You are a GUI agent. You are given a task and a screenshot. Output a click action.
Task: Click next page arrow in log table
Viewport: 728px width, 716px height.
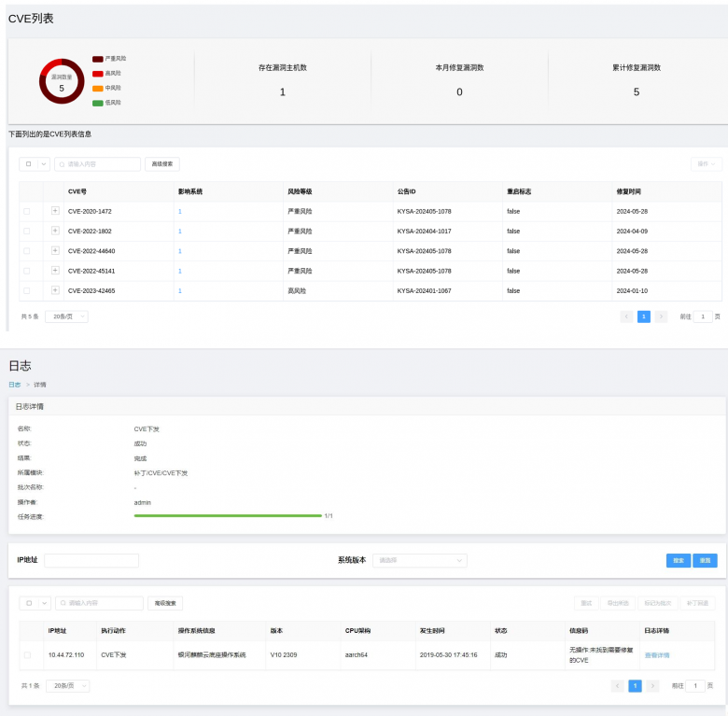coord(652,685)
